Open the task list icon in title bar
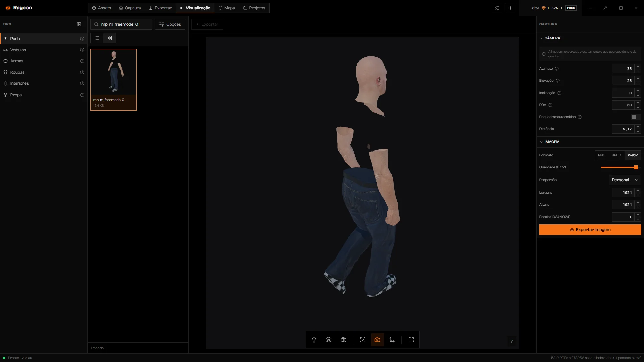 tap(497, 8)
